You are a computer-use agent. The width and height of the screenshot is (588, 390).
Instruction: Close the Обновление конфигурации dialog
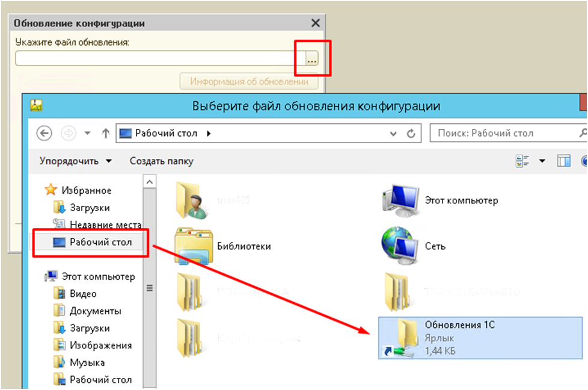coord(316,23)
